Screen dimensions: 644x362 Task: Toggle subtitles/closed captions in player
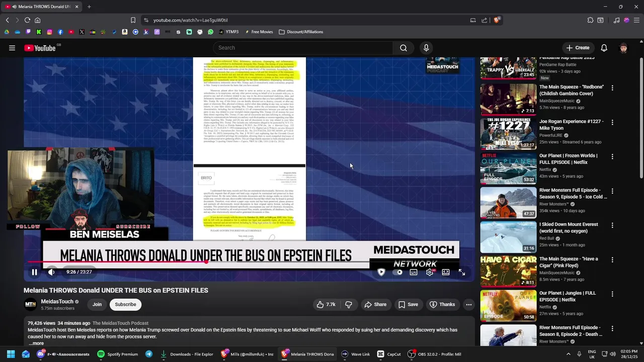414,272
